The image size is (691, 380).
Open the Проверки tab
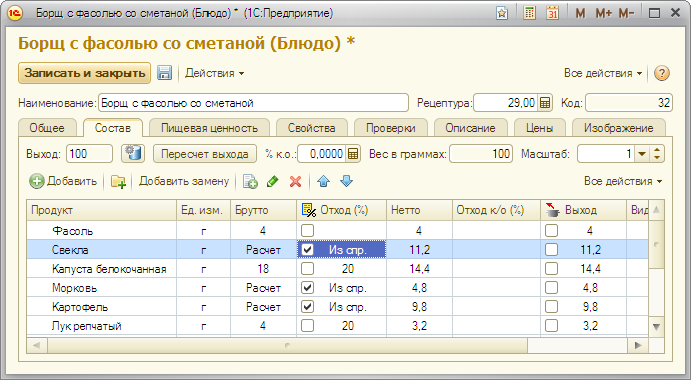390,128
